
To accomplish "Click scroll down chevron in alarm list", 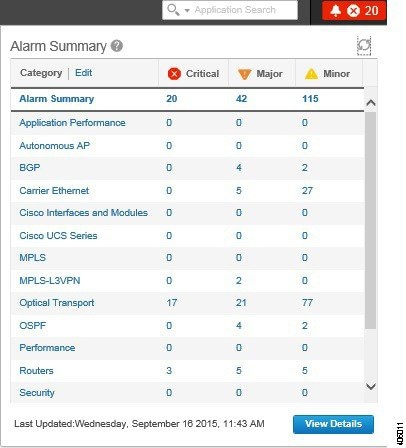I will tap(371, 386).
